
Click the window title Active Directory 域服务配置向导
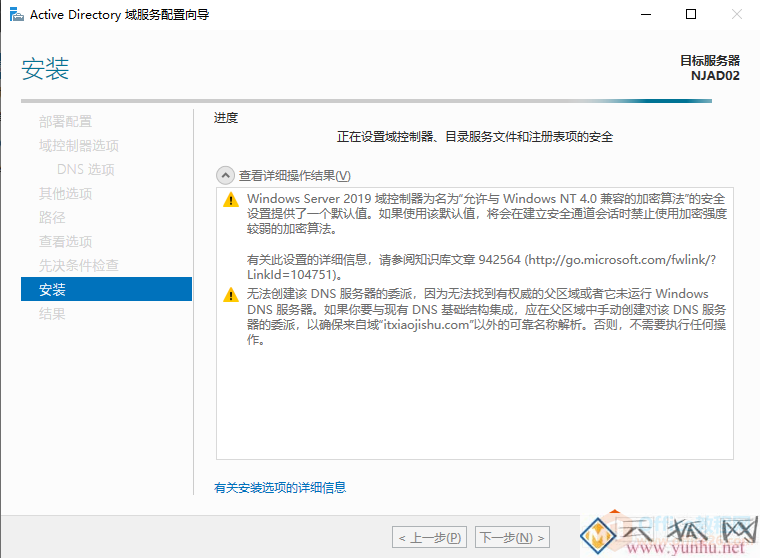(120, 15)
